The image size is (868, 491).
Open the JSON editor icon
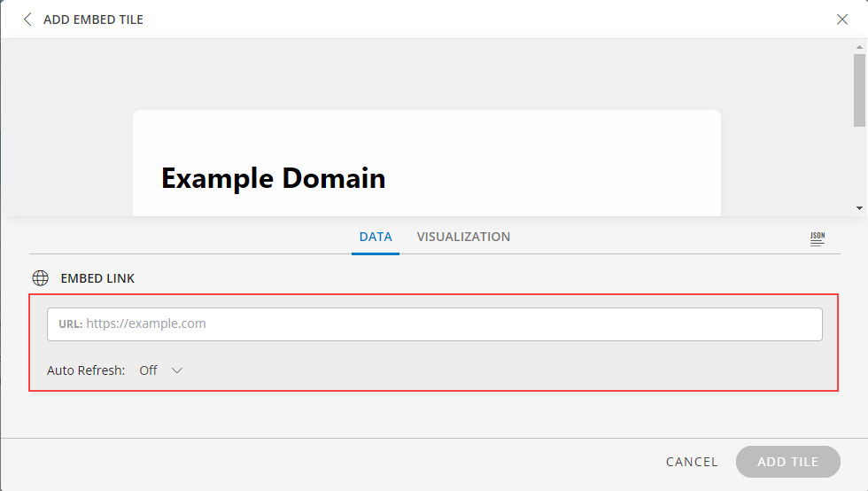click(x=817, y=238)
